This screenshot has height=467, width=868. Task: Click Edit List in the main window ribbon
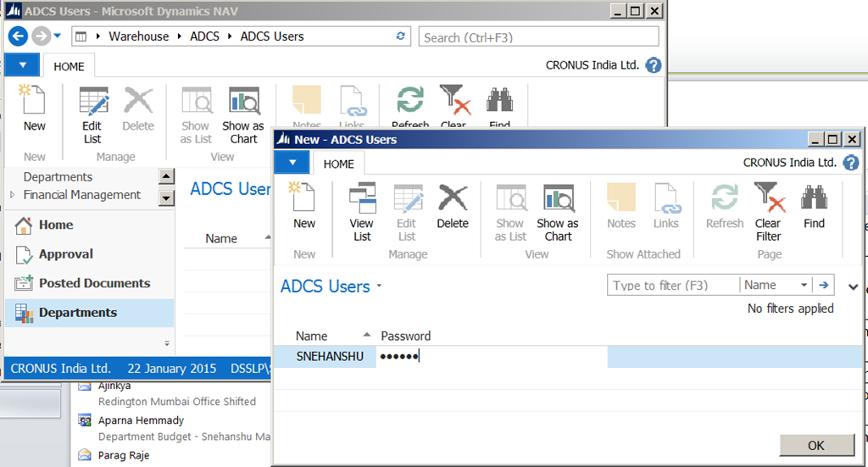point(92,115)
